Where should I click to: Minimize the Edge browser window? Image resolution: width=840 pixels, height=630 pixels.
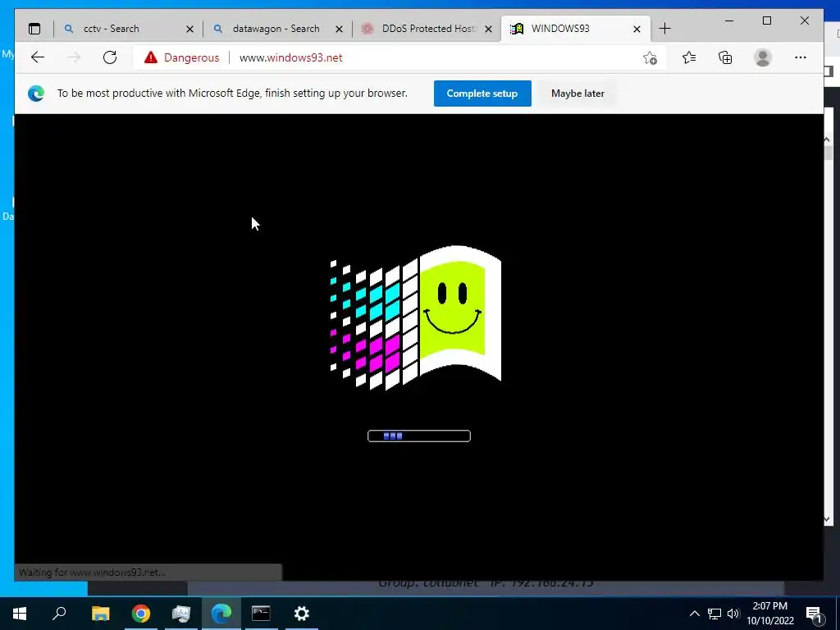coord(729,21)
